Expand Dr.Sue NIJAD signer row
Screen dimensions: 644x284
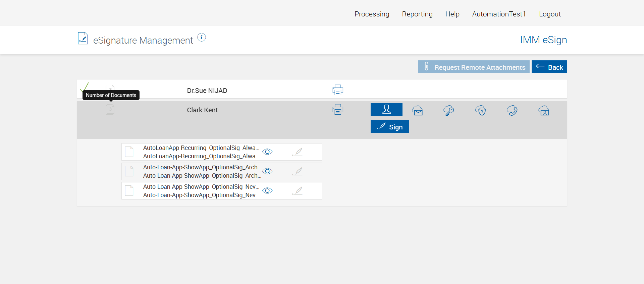click(207, 91)
